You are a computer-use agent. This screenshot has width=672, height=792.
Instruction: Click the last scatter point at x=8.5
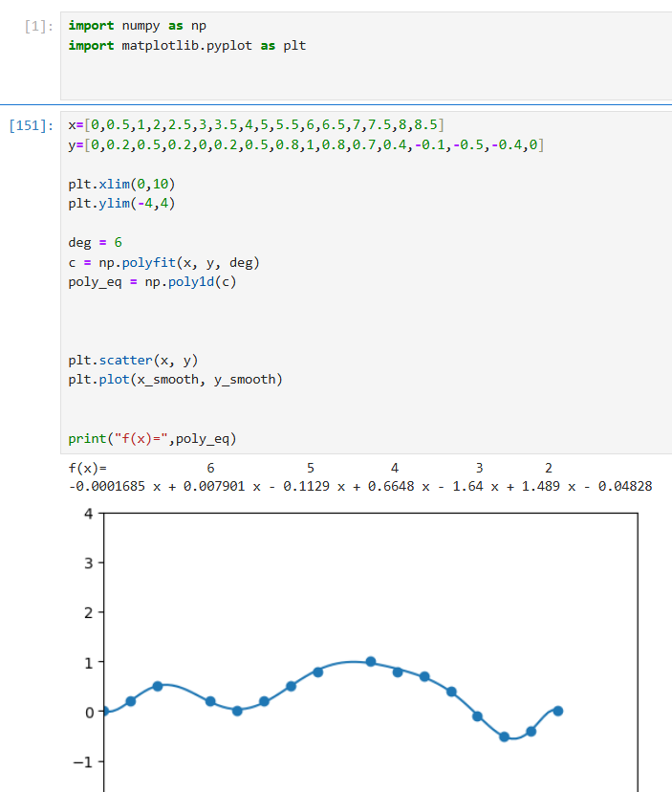click(x=558, y=711)
